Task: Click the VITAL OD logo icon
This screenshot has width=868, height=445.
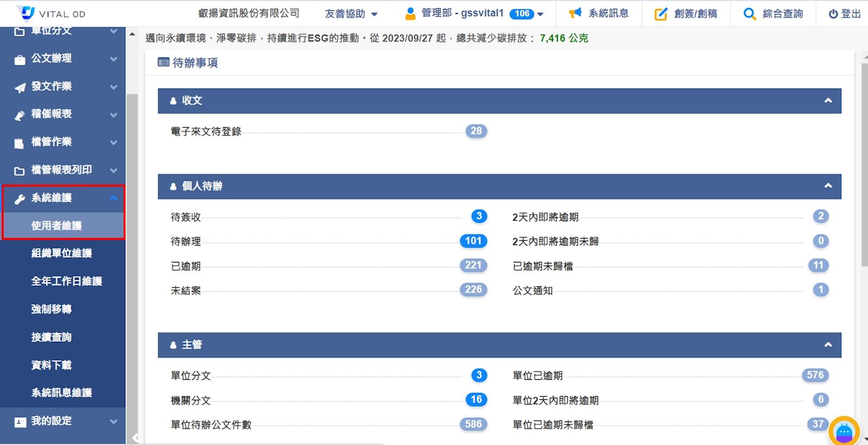Action: (26, 12)
